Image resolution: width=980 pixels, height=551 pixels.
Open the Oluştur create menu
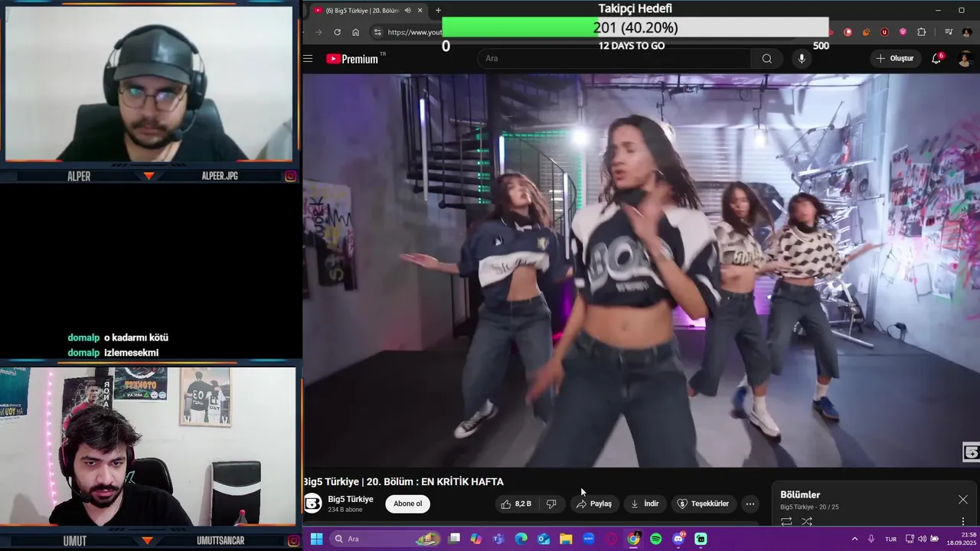(x=895, y=58)
